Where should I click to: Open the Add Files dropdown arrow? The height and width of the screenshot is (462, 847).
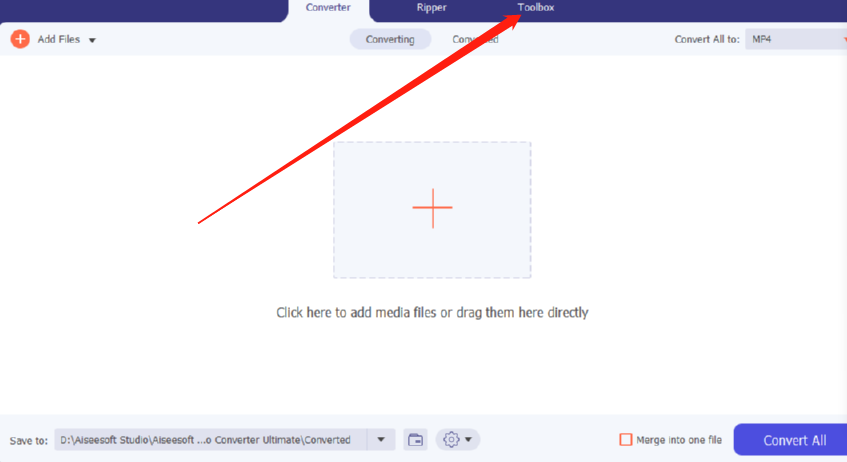92,40
